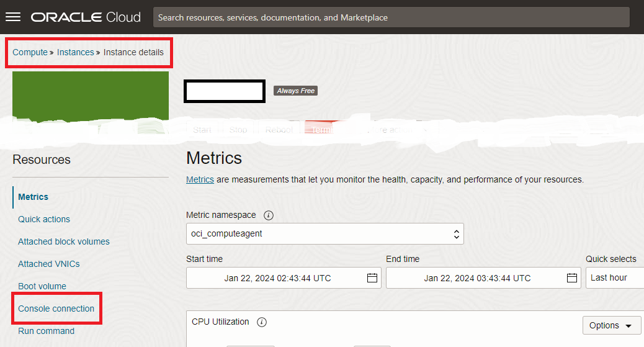Click the Always Free badge

tap(296, 91)
